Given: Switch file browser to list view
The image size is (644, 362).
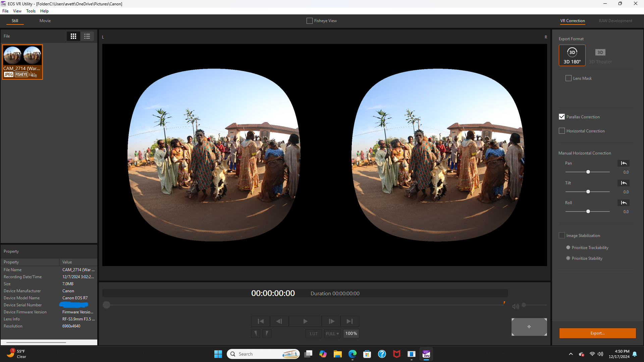Looking at the screenshot, I should [x=87, y=36].
